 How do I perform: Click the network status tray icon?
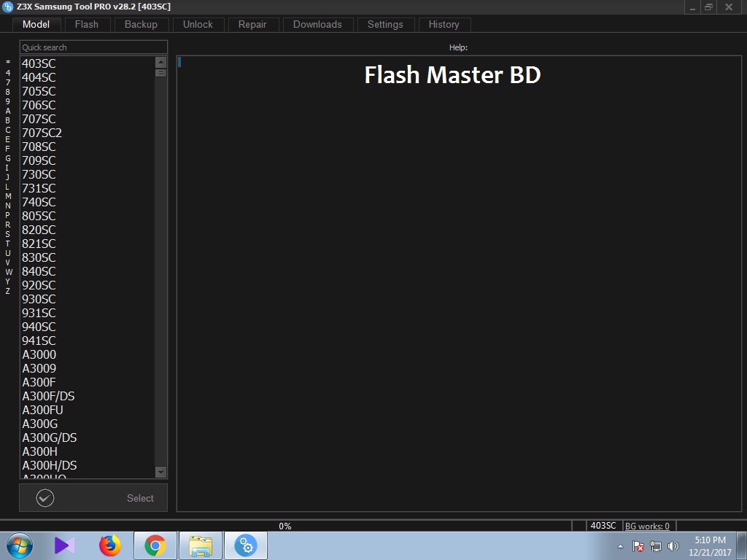tap(656, 546)
